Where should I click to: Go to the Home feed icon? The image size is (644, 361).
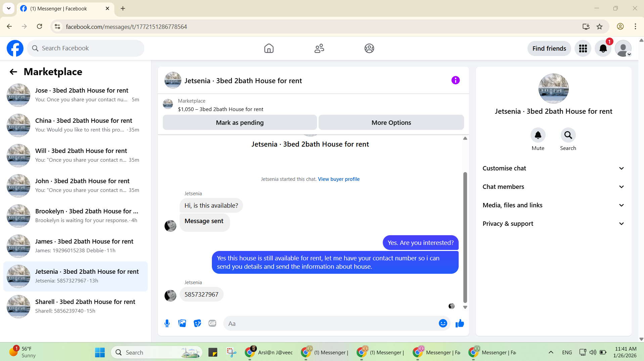point(269,48)
